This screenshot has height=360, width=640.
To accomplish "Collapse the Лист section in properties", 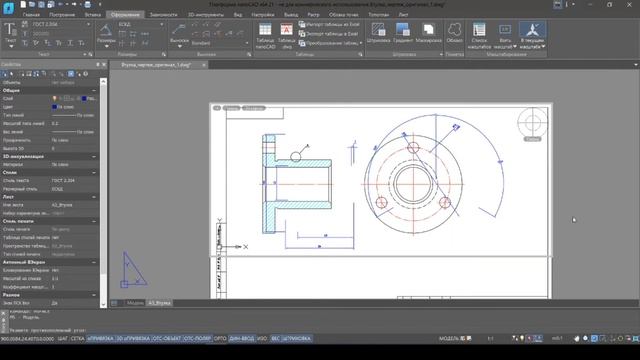I will pyautogui.click(x=94, y=197).
